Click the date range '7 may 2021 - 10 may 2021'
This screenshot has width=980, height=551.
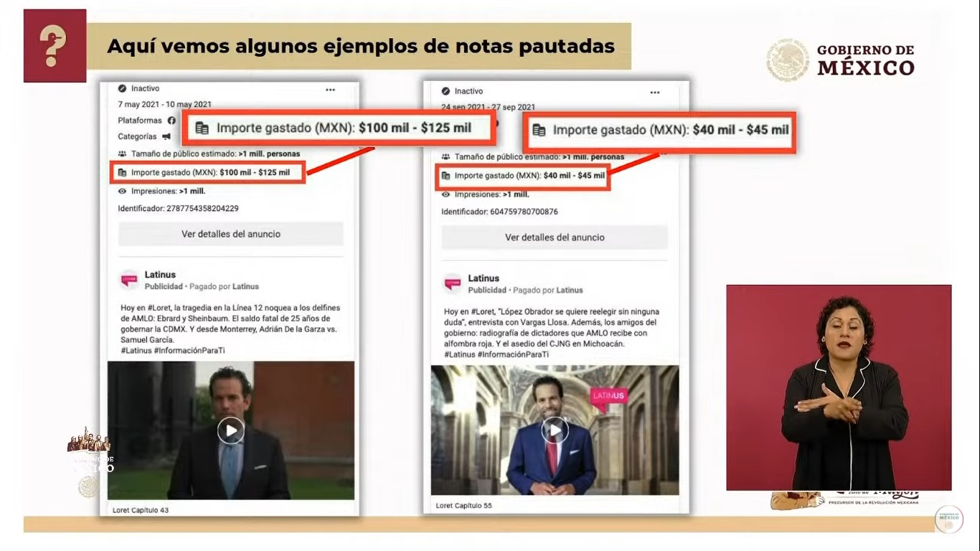[x=165, y=105]
